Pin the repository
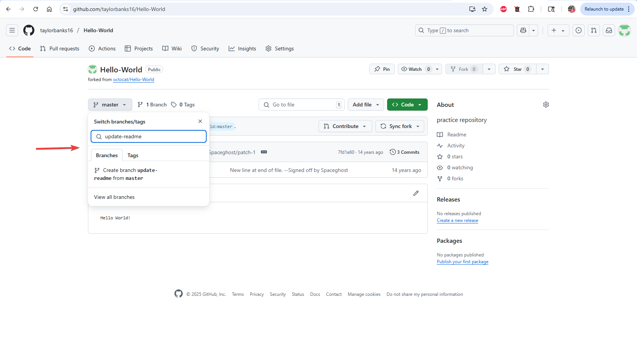The image size is (637, 364). click(x=382, y=69)
